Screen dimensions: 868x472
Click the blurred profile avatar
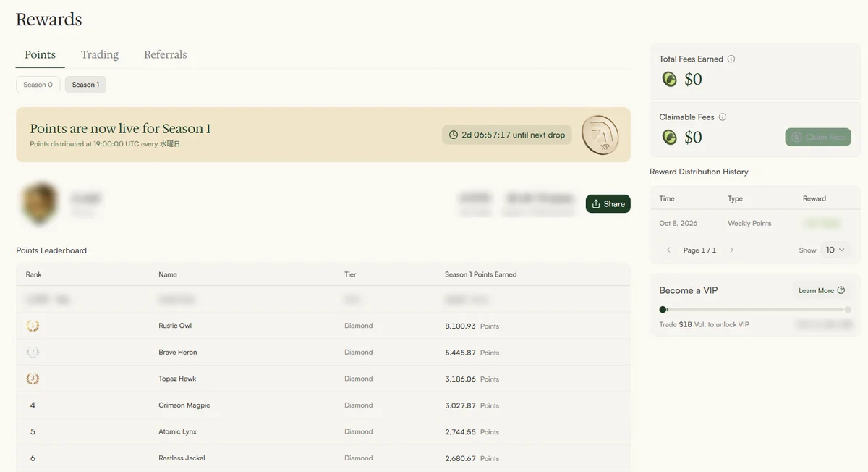40,203
